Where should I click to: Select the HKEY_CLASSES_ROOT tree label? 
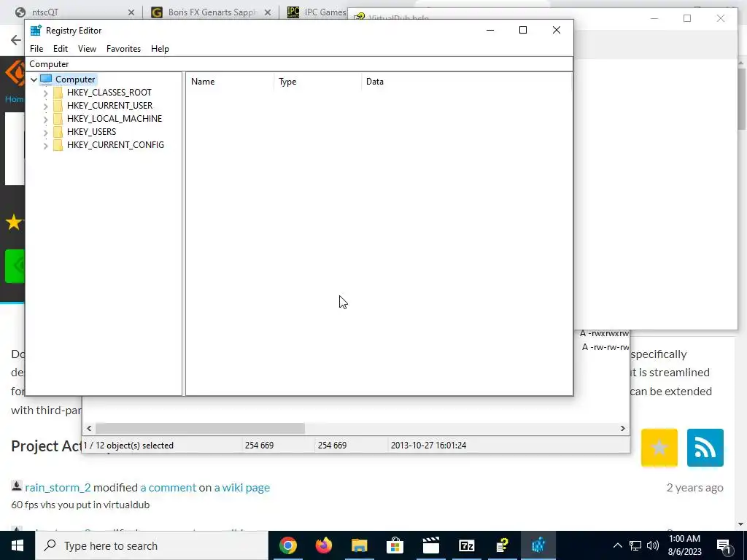point(109,93)
